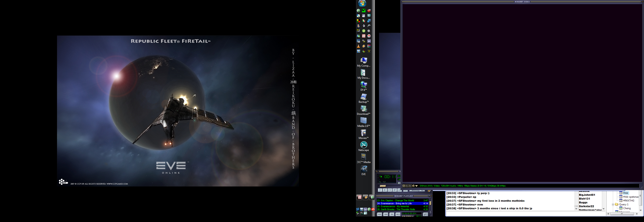
Task: Click the Winamp video TV icon
Action: coord(413,186)
